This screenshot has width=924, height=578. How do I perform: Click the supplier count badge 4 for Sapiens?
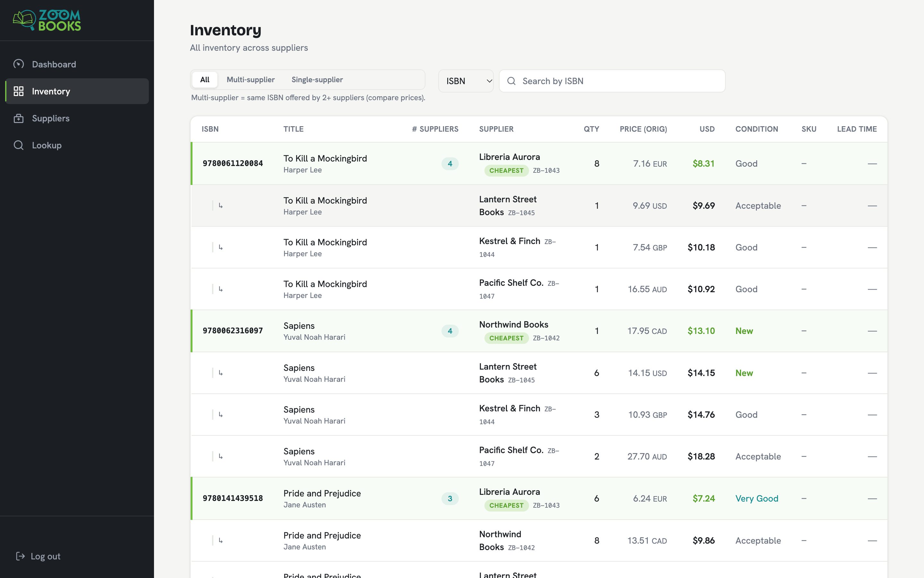pos(450,331)
